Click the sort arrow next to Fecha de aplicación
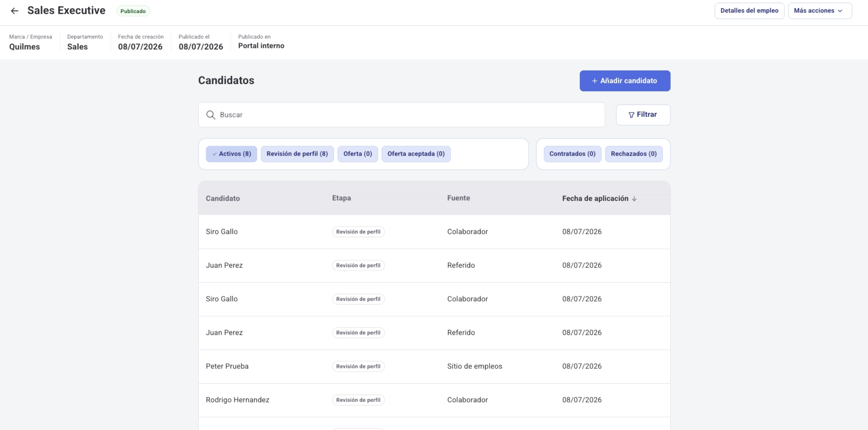This screenshot has width=868, height=430. (x=634, y=199)
